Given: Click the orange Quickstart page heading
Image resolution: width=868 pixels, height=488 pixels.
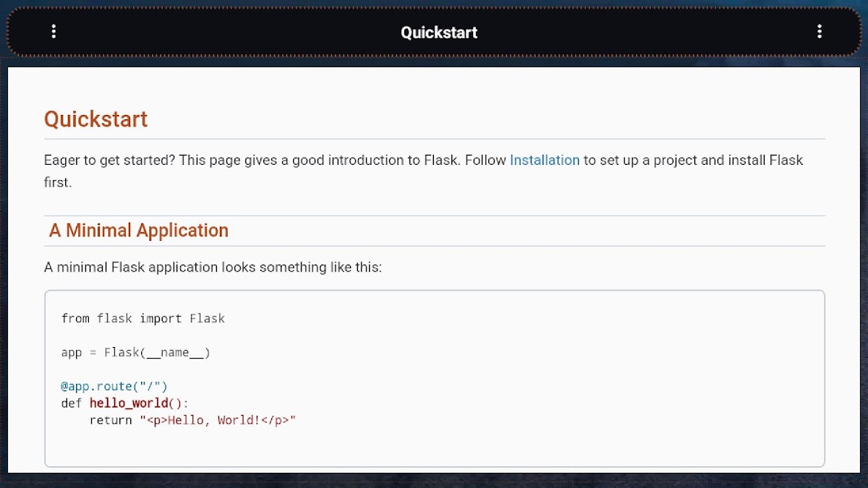Looking at the screenshot, I should (x=95, y=119).
